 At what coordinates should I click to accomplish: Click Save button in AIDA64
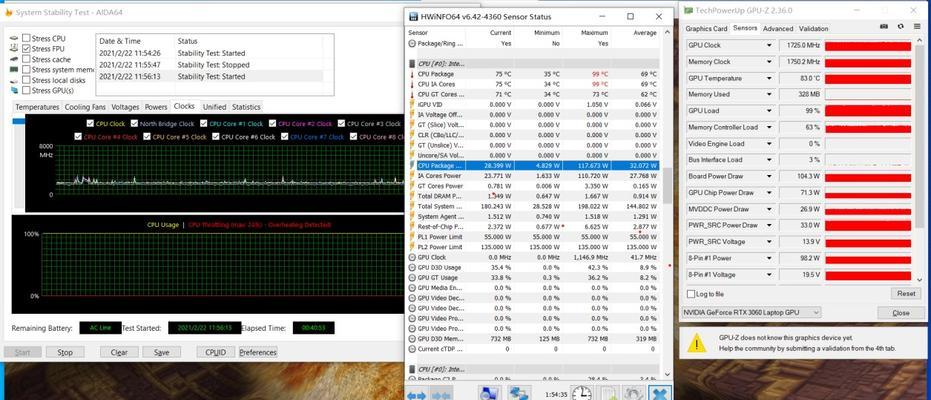pos(162,353)
